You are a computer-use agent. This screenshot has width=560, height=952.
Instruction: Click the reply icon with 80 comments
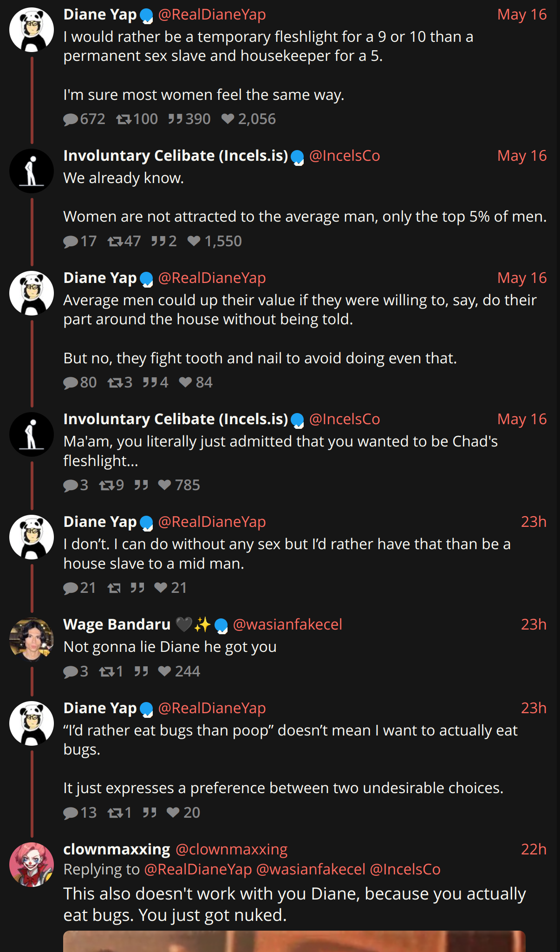click(x=71, y=383)
